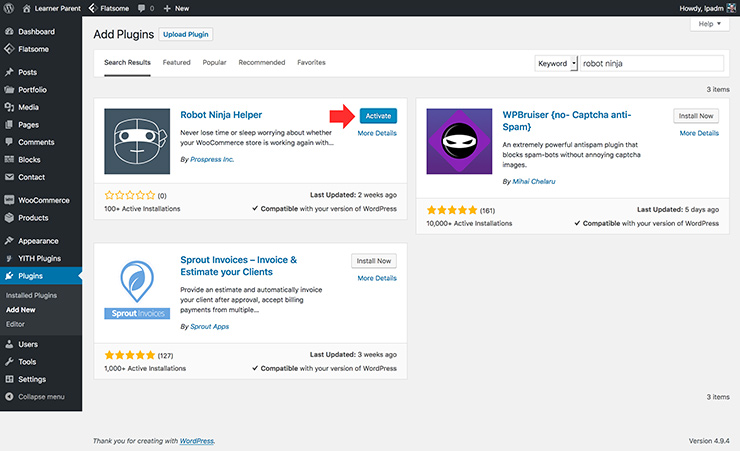Click the Flatsome admin bar item
740x451 pixels.
pyautogui.click(x=109, y=8)
